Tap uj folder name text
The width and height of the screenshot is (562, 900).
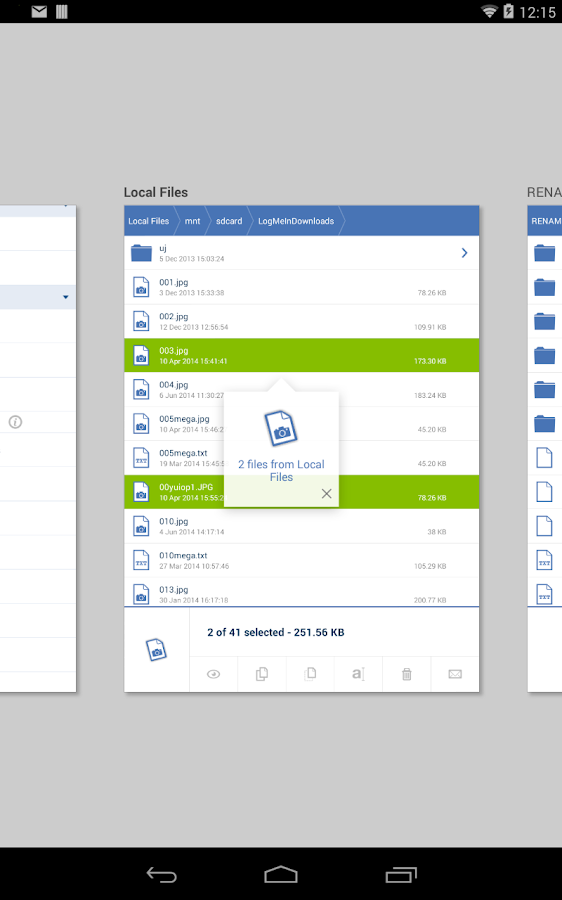162,248
